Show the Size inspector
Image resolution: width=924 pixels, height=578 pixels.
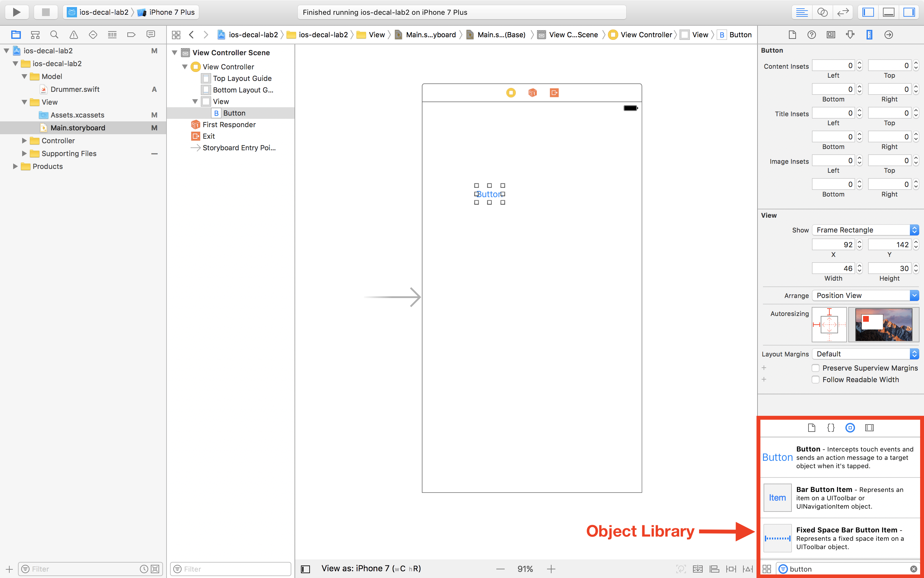click(869, 35)
